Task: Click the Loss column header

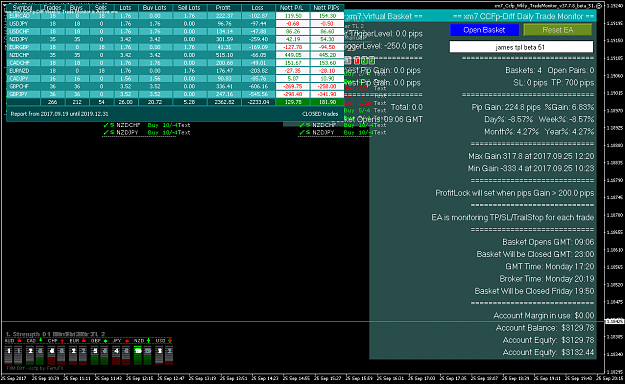Action: pyautogui.click(x=257, y=8)
